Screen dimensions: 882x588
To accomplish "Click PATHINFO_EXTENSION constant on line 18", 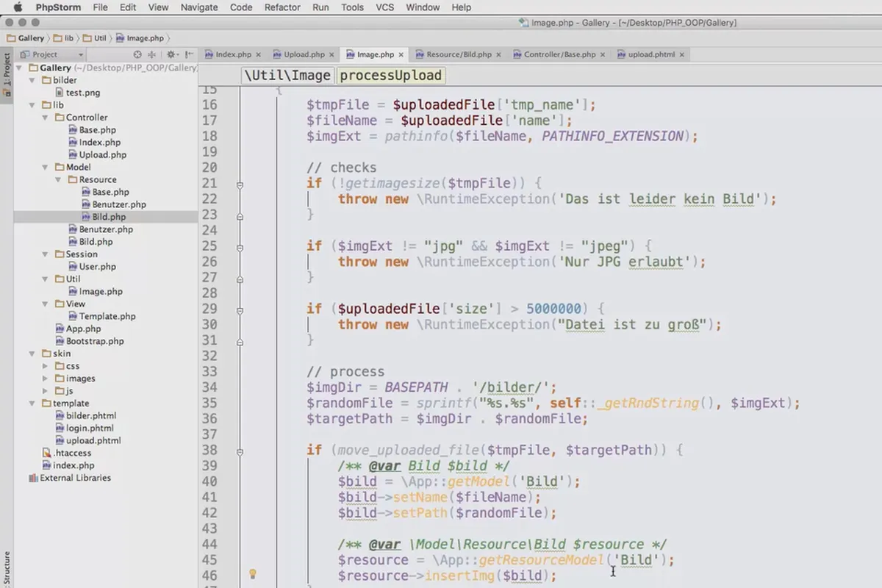I will tap(612, 136).
